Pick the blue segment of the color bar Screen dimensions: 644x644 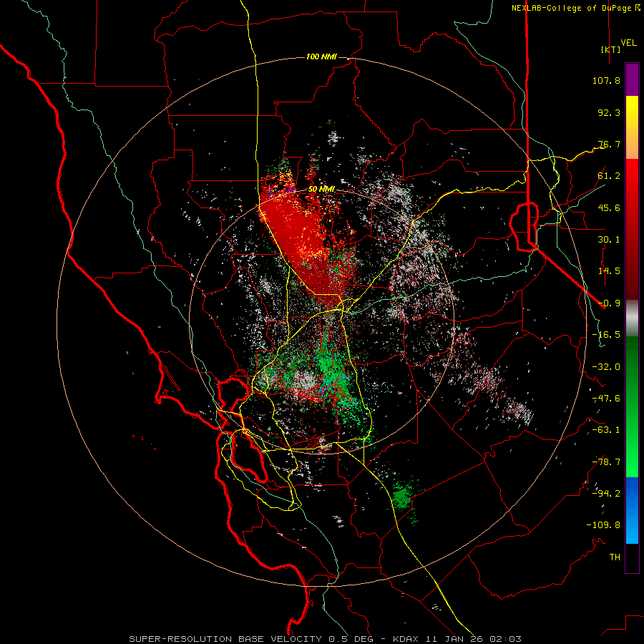point(632,510)
